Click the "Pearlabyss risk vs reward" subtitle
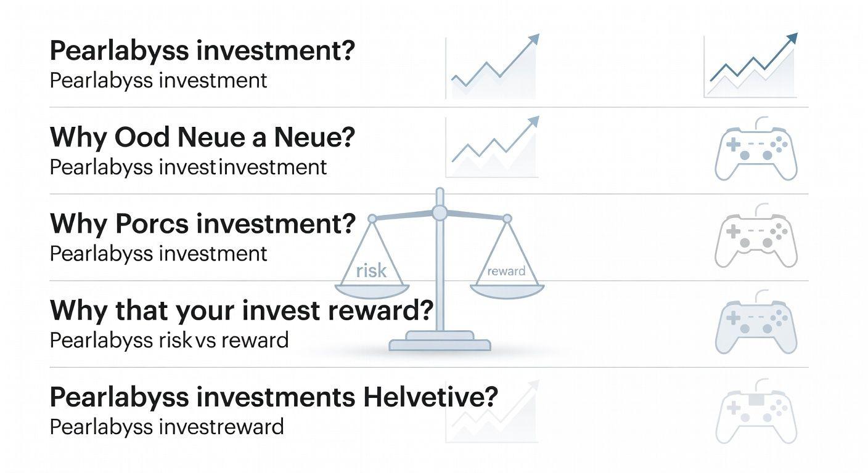 pyautogui.click(x=169, y=340)
